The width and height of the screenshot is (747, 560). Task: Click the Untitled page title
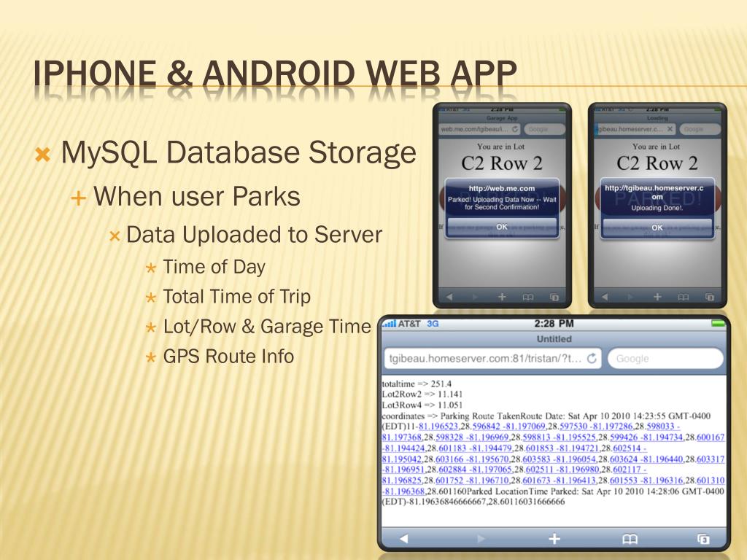click(554, 339)
